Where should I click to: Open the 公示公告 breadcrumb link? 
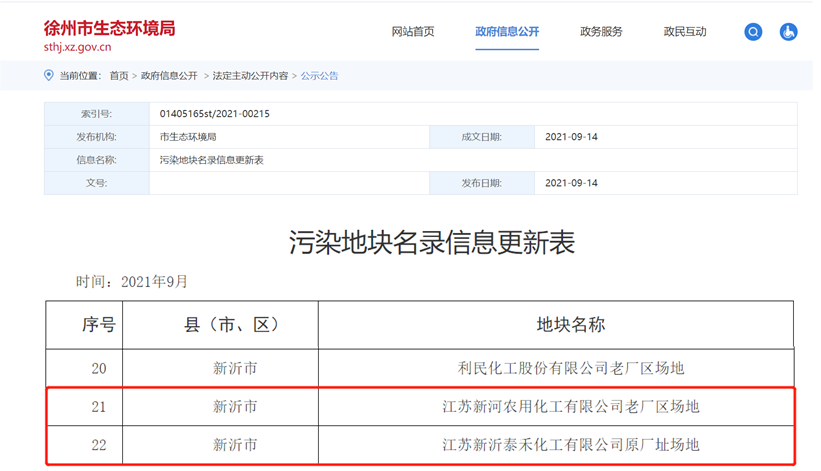point(319,76)
